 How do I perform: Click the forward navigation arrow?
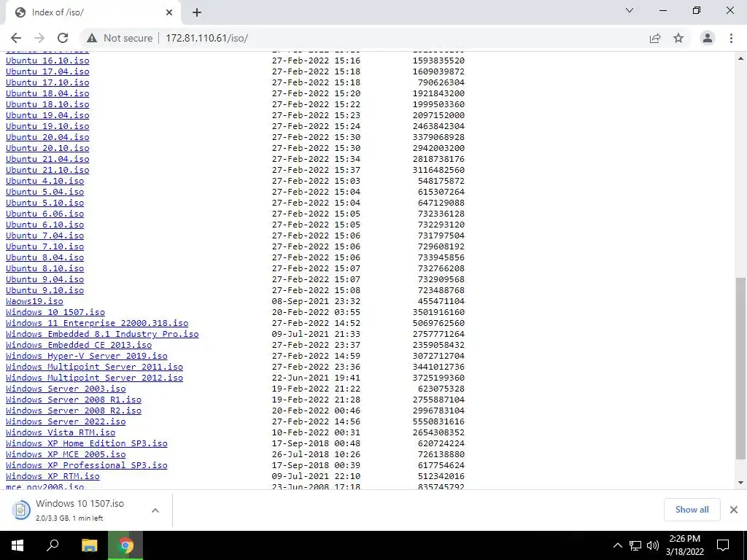tap(39, 38)
